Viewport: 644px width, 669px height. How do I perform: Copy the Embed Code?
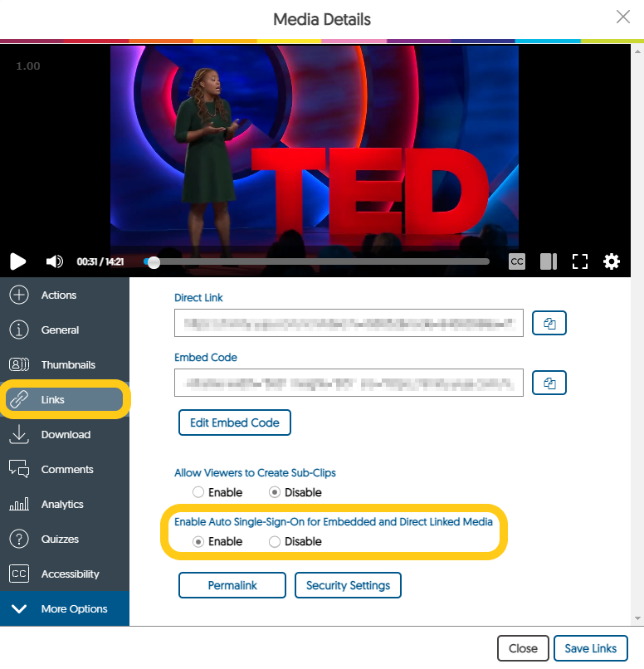549,383
